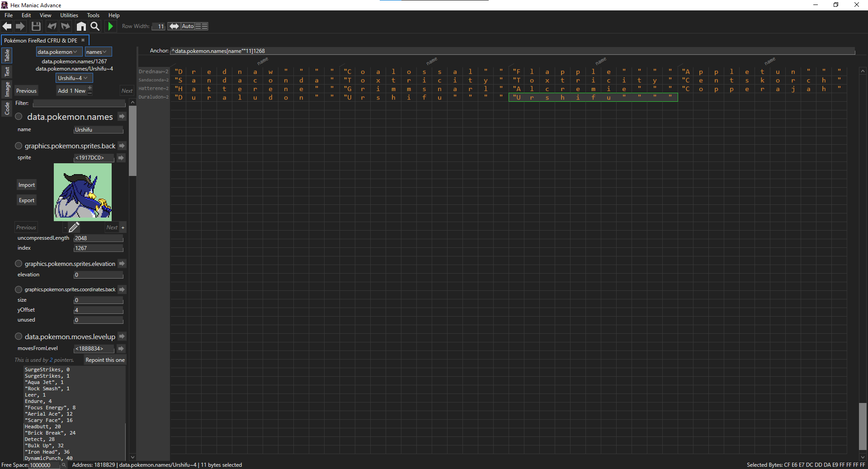868x469 pixels.
Task: Click the Import sprite button
Action: click(27, 185)
